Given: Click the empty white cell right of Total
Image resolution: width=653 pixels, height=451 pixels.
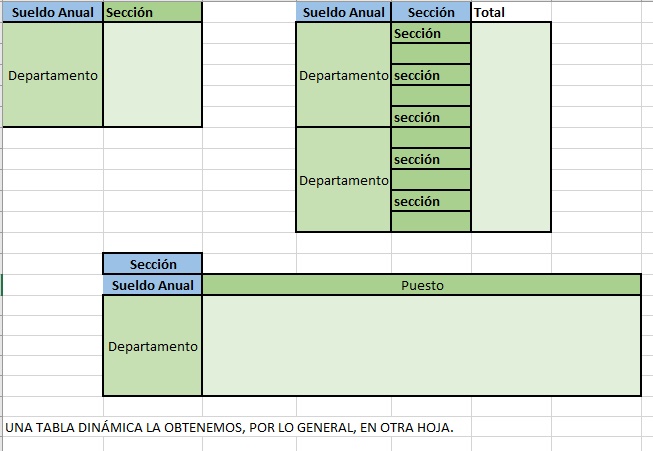Looking at the screenshot, I should 596,12.
